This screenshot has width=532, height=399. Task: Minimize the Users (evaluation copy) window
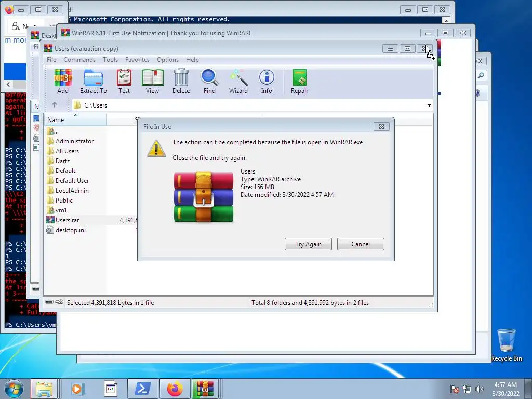390,49
